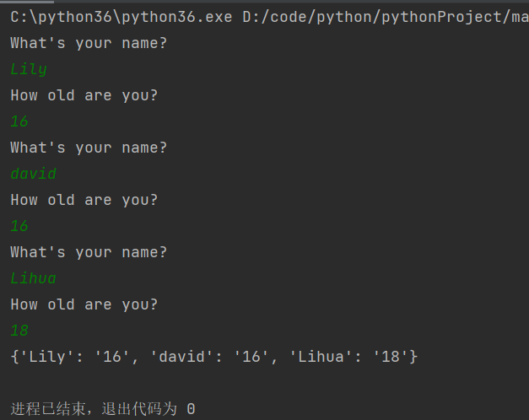The height and width of the screenshot is (420, 529).
Task: Select the green input text "david"
Action: click(33, 174)
